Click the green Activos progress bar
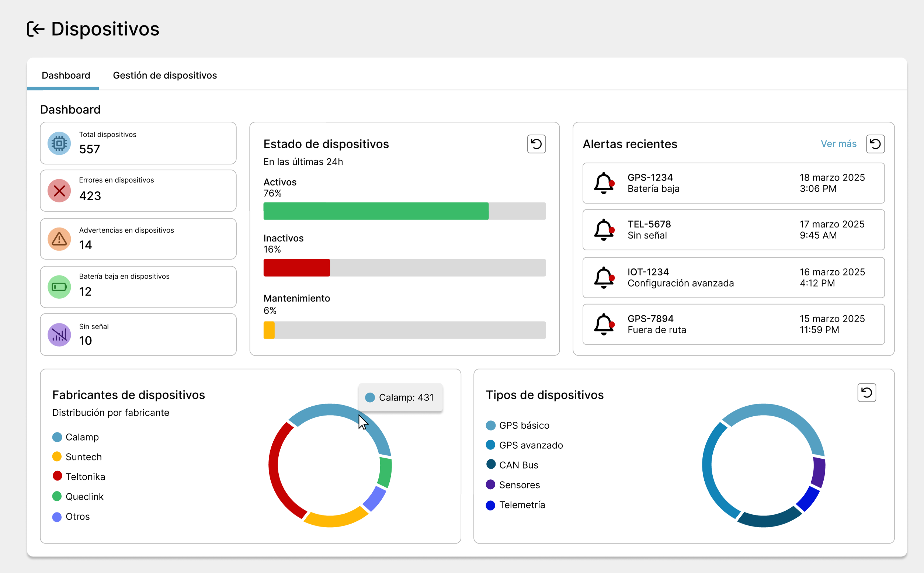Image resolution: width=924 pixels, height=573 pixels. point(376,211)
